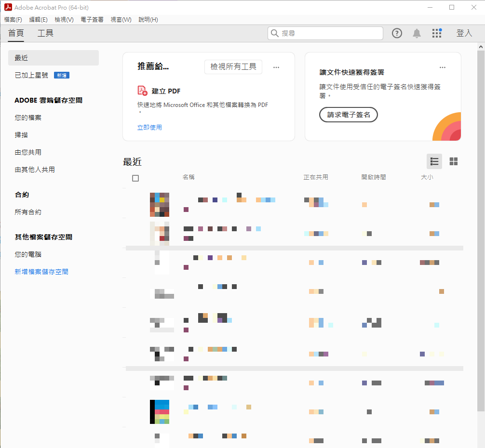The image size is (485, 448).
Task: Click the 立即使用 link
Action: click(149, 128)
